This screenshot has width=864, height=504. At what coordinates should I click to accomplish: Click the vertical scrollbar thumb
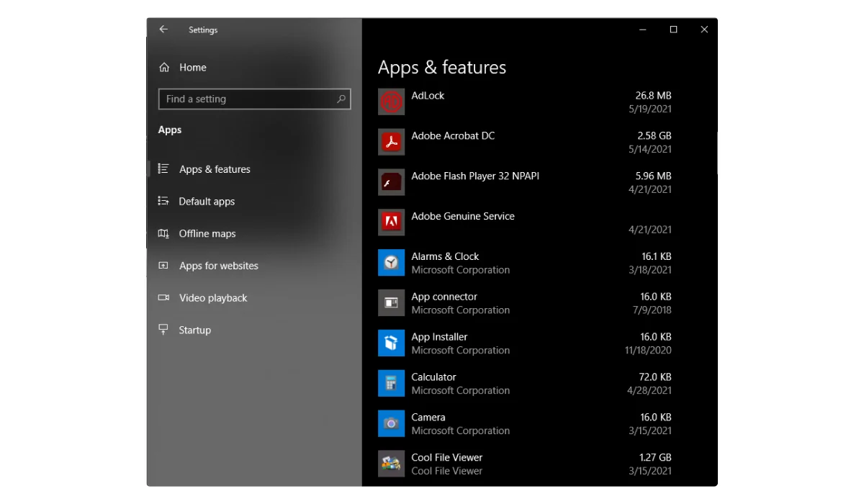point(716,153)
